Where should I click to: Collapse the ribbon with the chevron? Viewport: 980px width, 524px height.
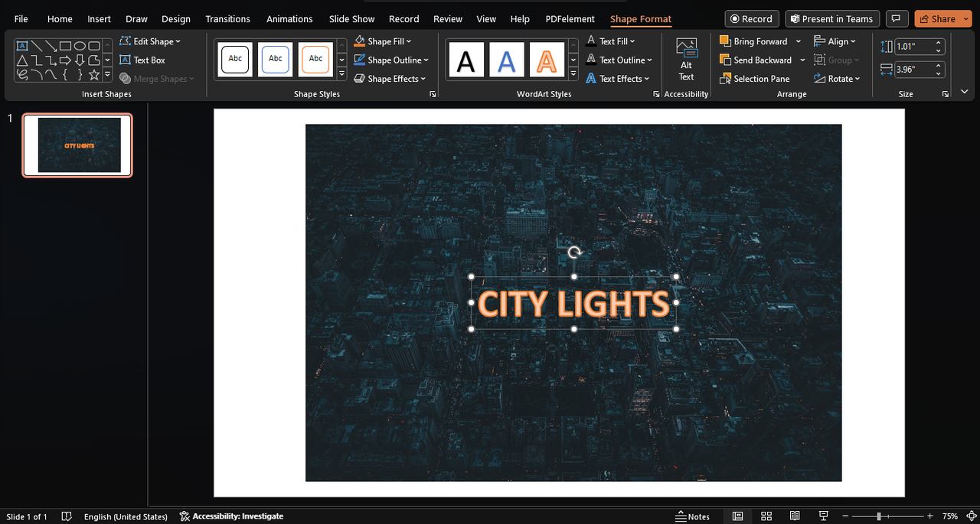pyautogui.click(x=965, y=93)
